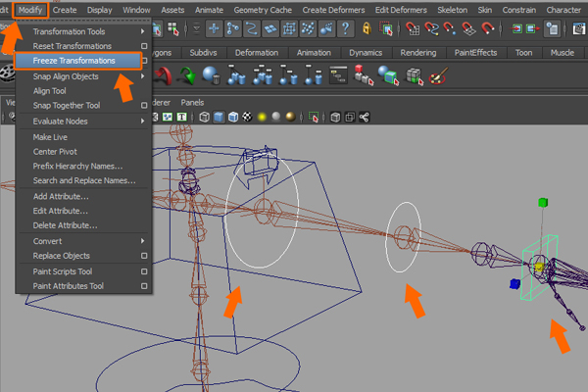This screenshot has height=392, width=588.
Task: Click green curved arrow shelf icon
Action: tap(188, 75)
